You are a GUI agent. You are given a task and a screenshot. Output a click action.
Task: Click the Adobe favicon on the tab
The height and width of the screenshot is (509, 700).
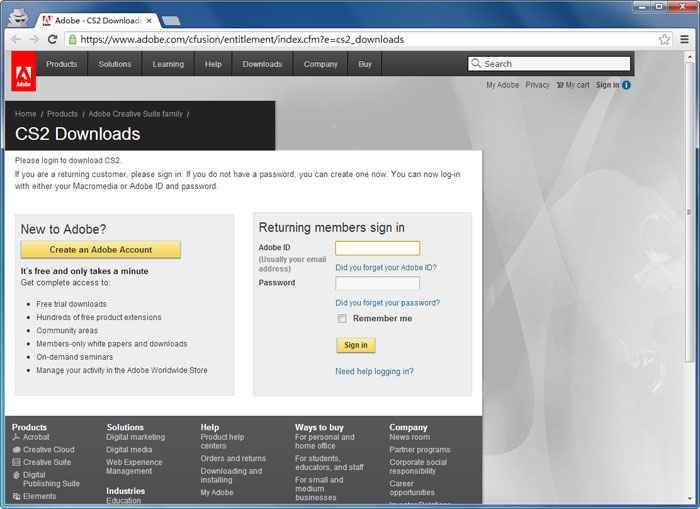coord(47,21)
